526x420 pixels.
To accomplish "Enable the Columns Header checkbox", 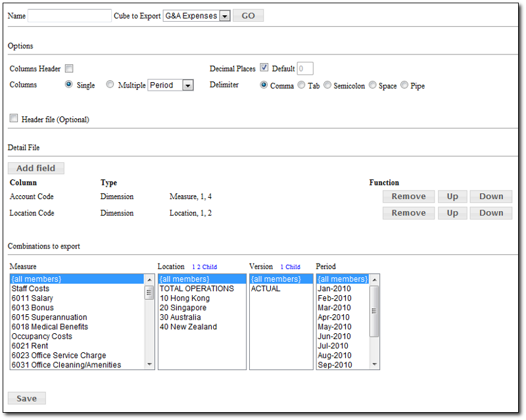I will coord(69,69).
